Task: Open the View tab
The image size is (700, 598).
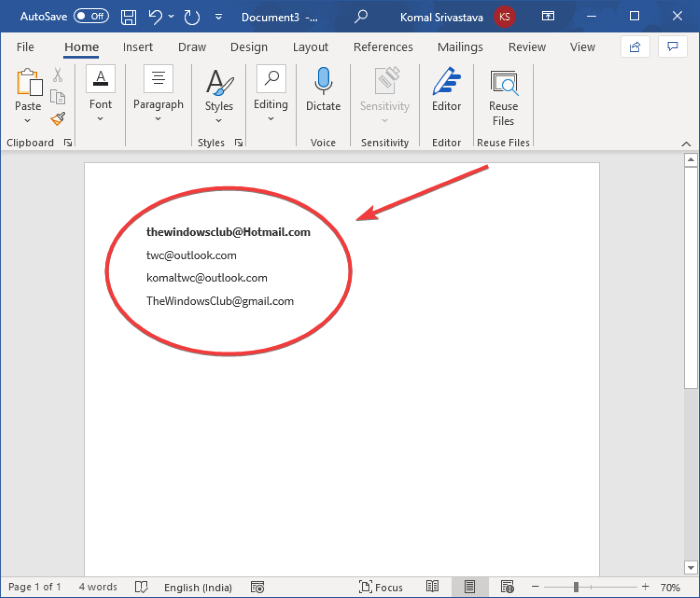Action: (582, 47)
